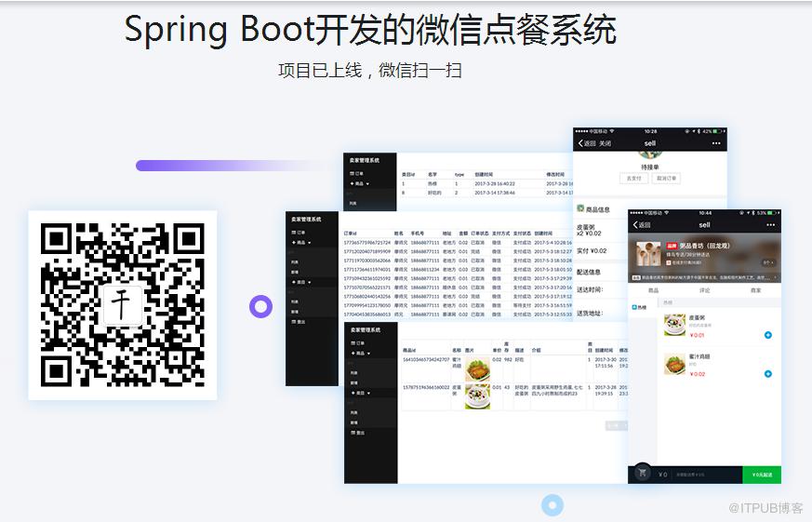Add 皮蛋粥 to cart with blue plus

pos(768,335)
